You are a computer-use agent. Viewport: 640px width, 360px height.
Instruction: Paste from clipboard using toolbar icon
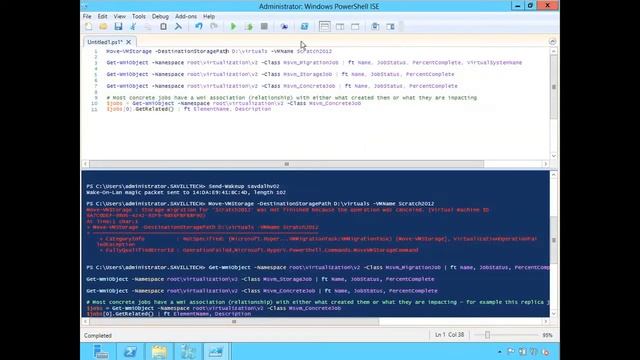[163, 27]
